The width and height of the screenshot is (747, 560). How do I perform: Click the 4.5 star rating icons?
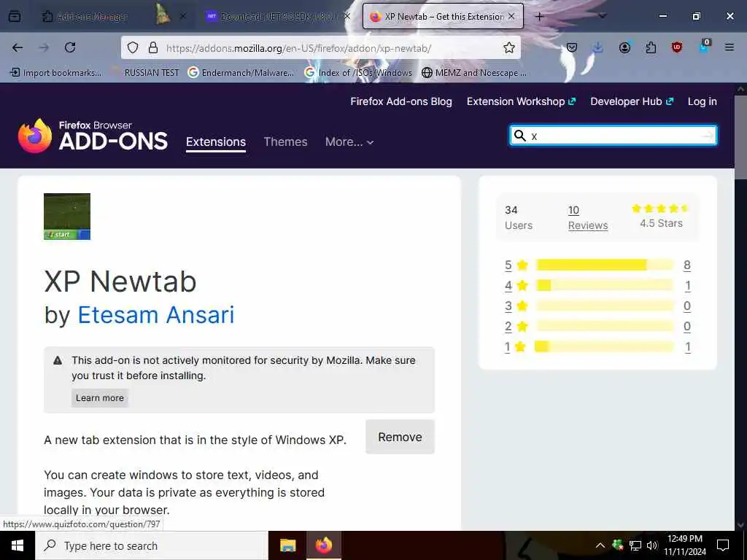click(x=660, y=208)
